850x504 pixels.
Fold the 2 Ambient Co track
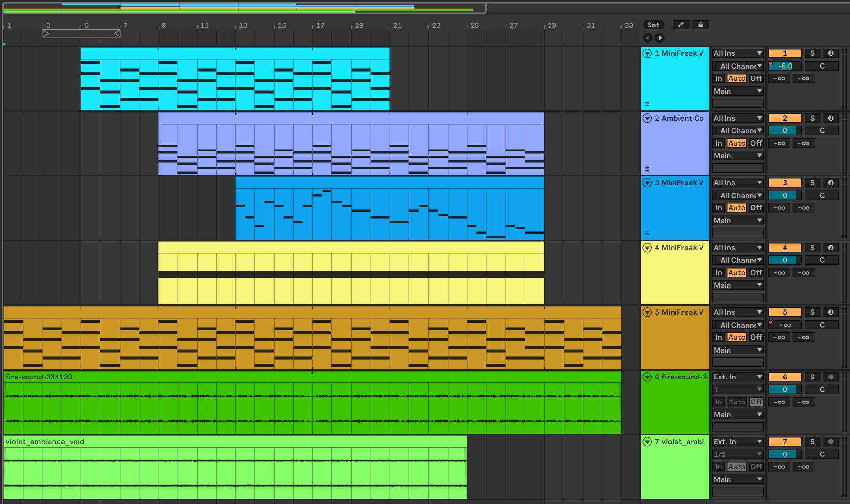click(x=647, y=118)
